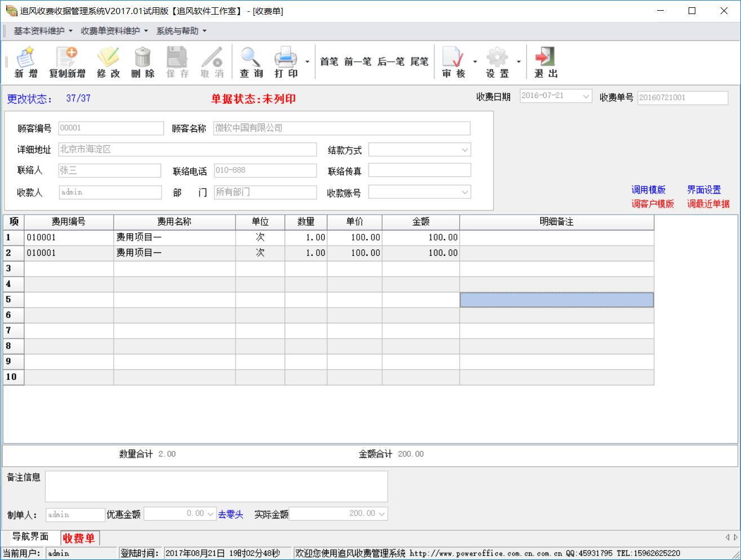Click the 顾客编号 input field
Screen dimensions: 741x560
[x=111, y=128]
